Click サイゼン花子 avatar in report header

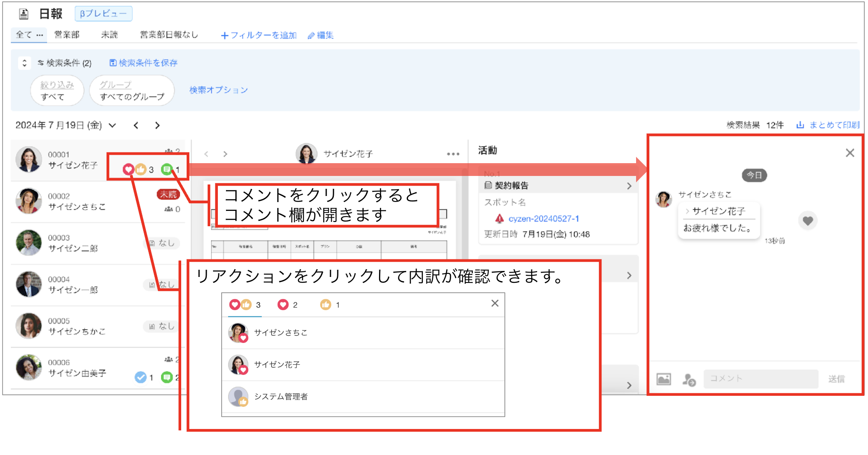(307, 153)
